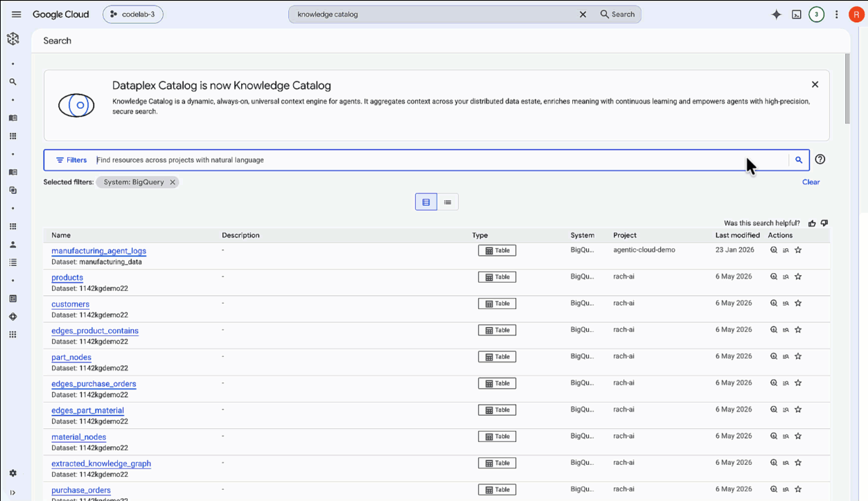The height and width of the screenshot is (501, 868).
Task: Open manufacturing_agent_logs table link
Action: click(x=98, y=251)
